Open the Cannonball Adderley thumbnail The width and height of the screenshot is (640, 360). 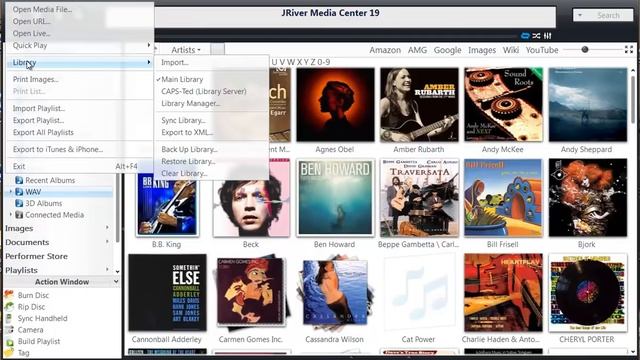pyautogui.click(x=167, y=292)
